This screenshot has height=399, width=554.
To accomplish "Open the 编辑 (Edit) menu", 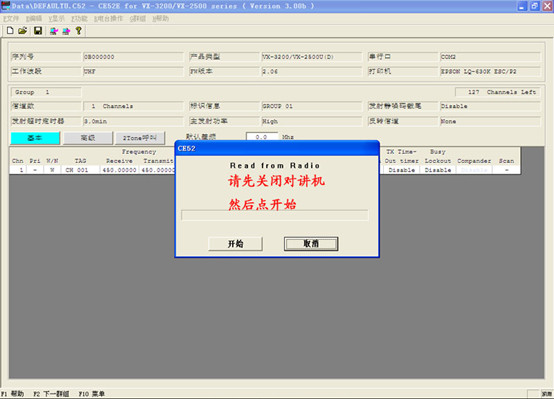I will click(x=34, y=19).
